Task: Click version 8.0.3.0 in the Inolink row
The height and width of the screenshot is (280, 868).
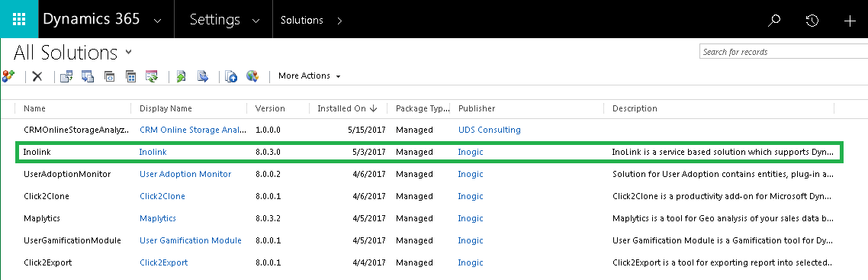Action: (x=268, y=152)
